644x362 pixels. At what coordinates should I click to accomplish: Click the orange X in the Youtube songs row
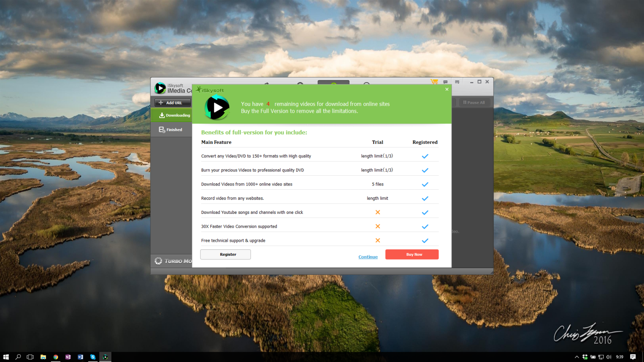point(378,212)
